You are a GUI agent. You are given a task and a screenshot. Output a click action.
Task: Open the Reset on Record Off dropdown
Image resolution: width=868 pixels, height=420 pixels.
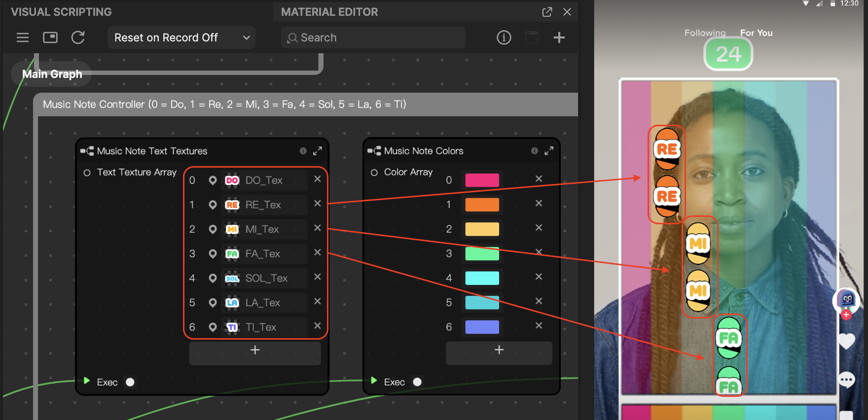[x=181, y=37]
